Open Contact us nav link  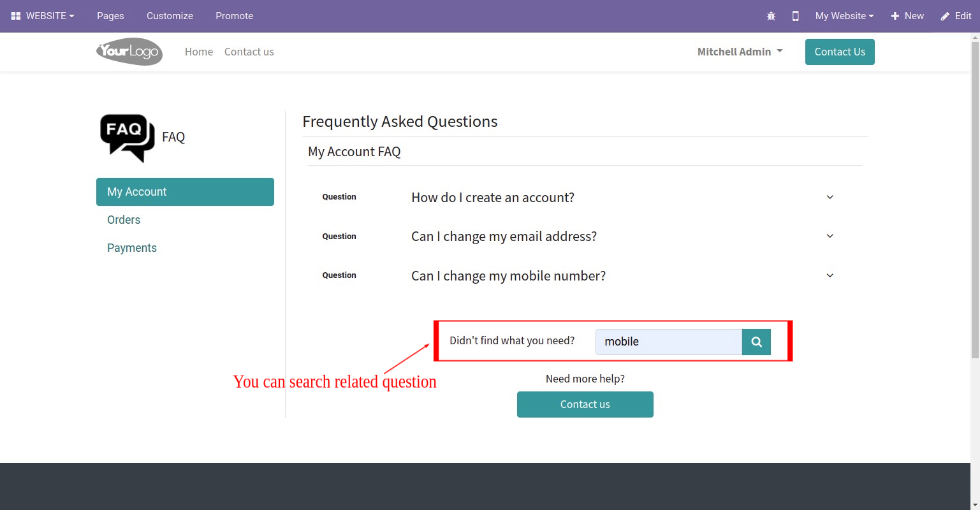tap(249, 52)
